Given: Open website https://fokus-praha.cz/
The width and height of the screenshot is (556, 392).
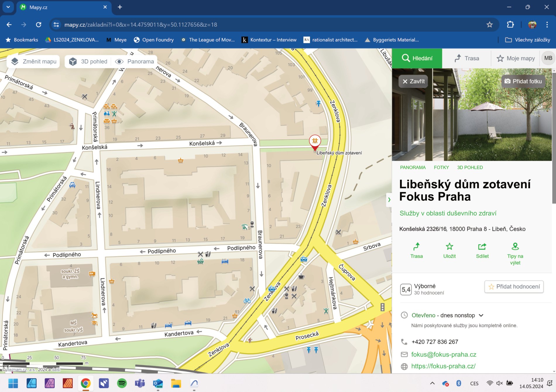Looking at the screenshot, I should (443, 366).
